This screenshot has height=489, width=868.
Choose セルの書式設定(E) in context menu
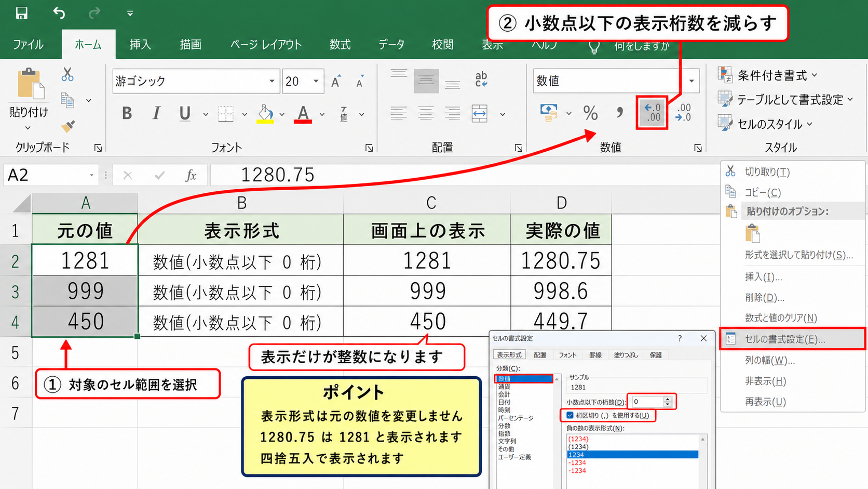[793, 339]
